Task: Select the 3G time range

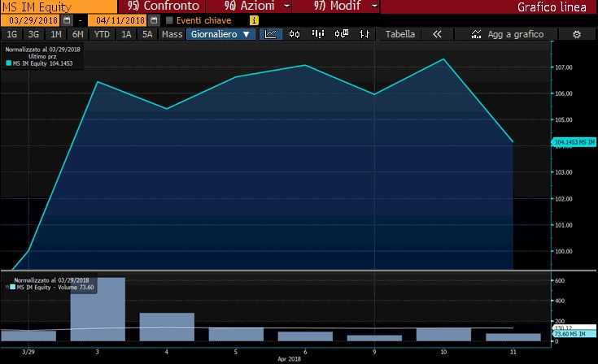Action: 33,34
